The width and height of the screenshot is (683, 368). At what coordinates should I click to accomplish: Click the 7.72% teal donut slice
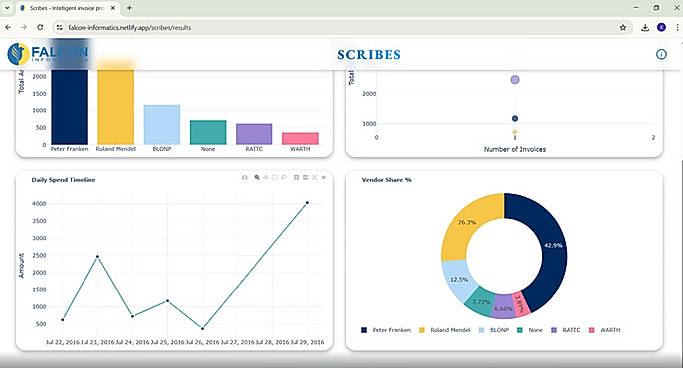[480, 302]
